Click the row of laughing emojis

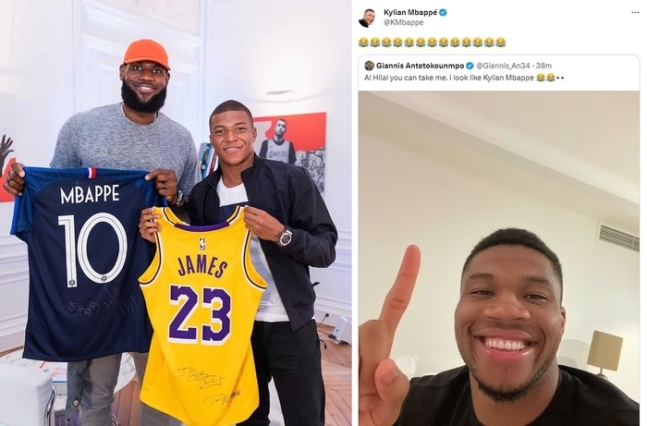pos(432,43)
